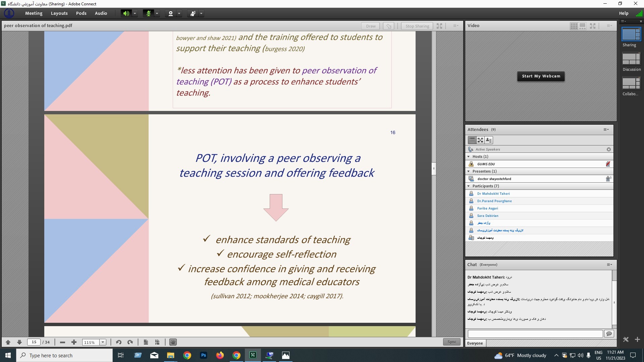
Task: Open the zoom level dropdown
Action: (103, 342)
